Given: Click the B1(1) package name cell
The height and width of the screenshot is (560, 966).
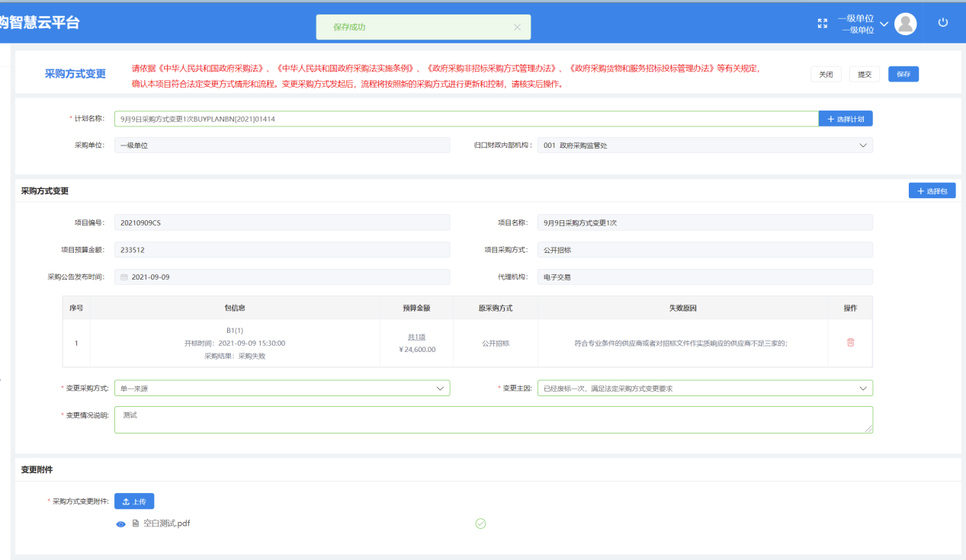Looking at the screenshot, I should [235, 331].
